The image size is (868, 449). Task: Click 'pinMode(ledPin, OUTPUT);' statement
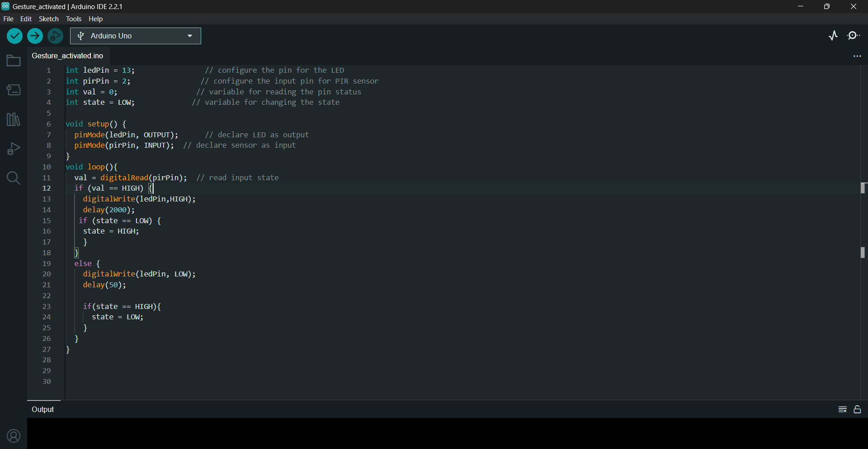click(x=126, y=135)
